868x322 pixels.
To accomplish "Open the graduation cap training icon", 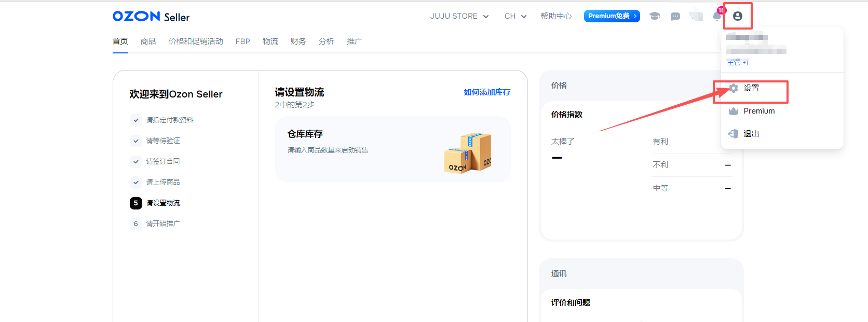I will [x=655, y=16].
